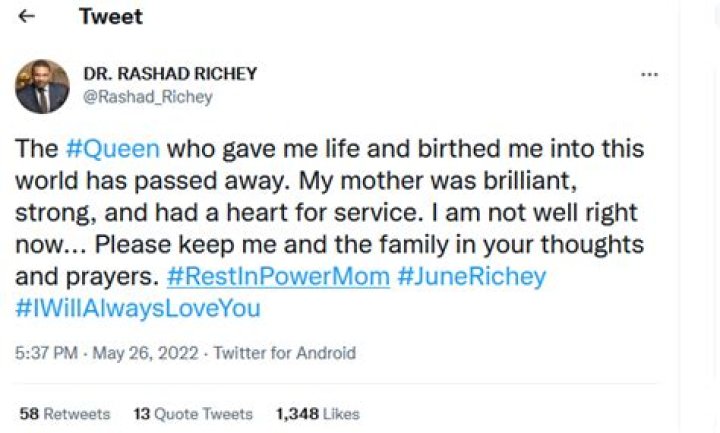Open the #Queen hashtag
Viewport: 720px width, 433px height.
coord(112,149)
